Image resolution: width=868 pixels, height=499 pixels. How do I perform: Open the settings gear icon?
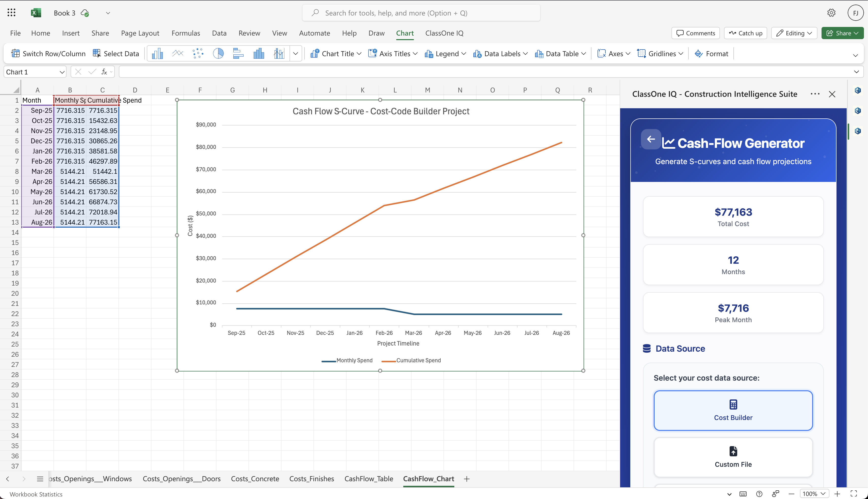point(831,13)
